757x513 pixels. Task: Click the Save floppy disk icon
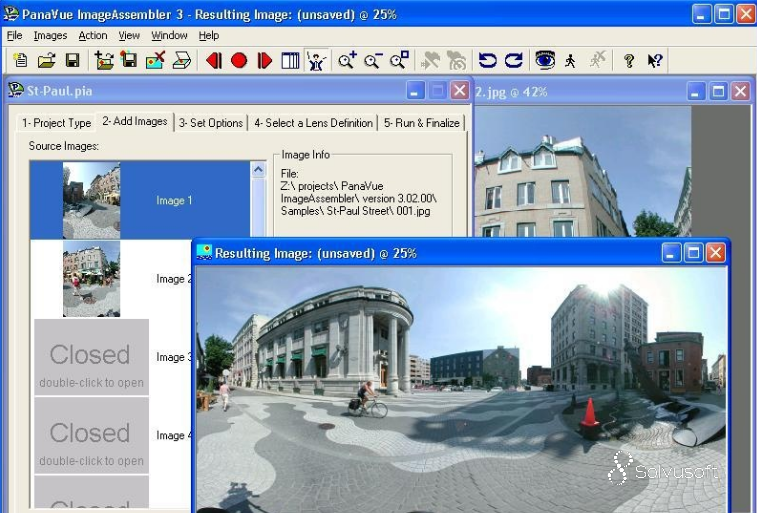tap(72, 61)
